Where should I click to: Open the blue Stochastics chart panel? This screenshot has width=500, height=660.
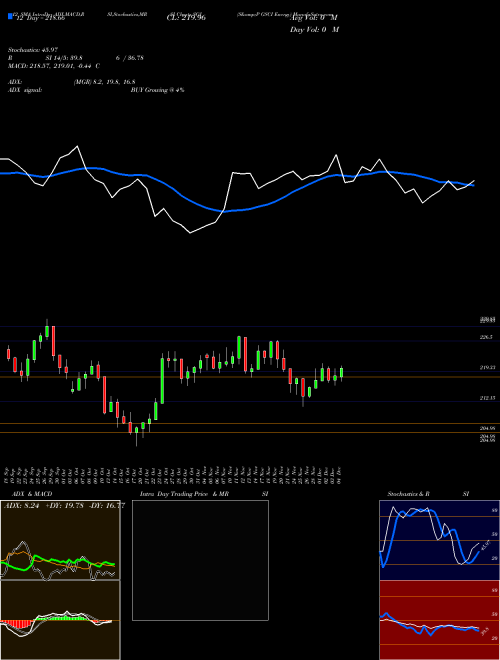(x=440, y=540)
